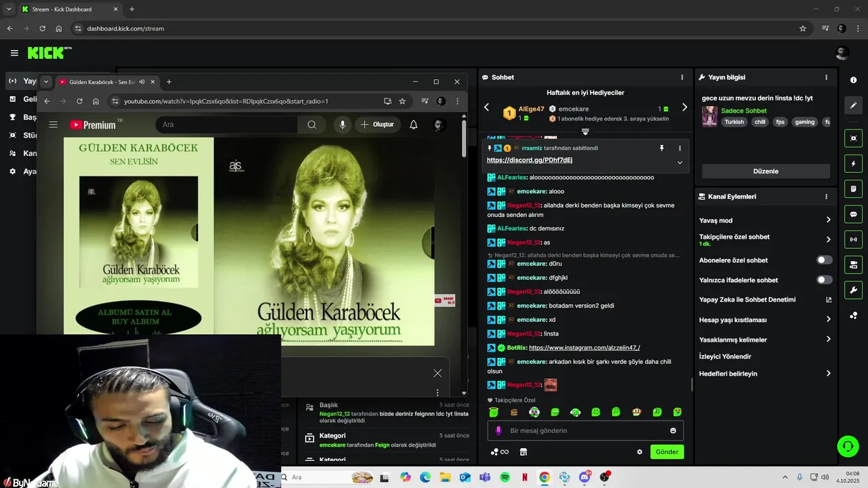Image resolution: width=868 pixels, height=488 pixels.
Task: Open Discord from the taskbar
Action: 585,477
